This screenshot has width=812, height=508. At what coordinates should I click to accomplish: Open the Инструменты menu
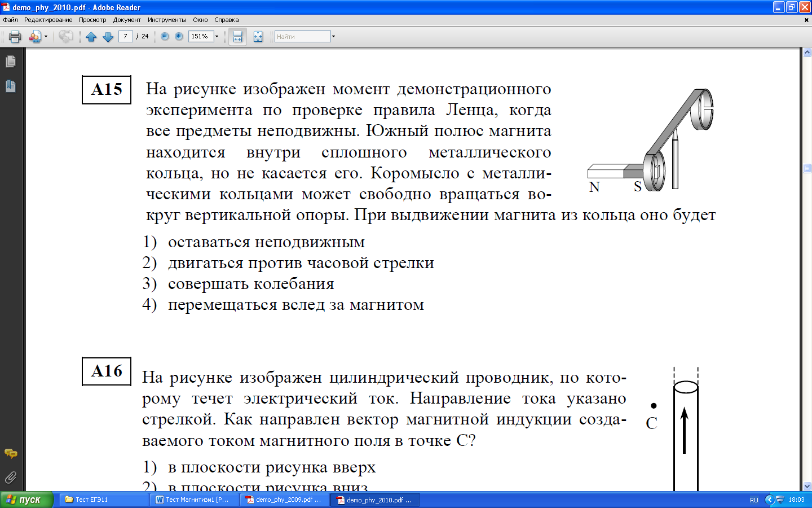click(x=166, y=20)
